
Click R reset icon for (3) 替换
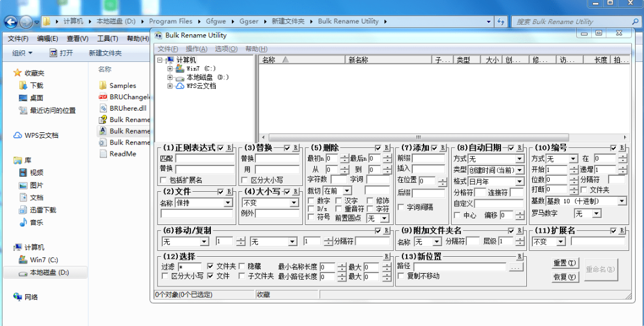pyautogui.click(x=296, y=148)
